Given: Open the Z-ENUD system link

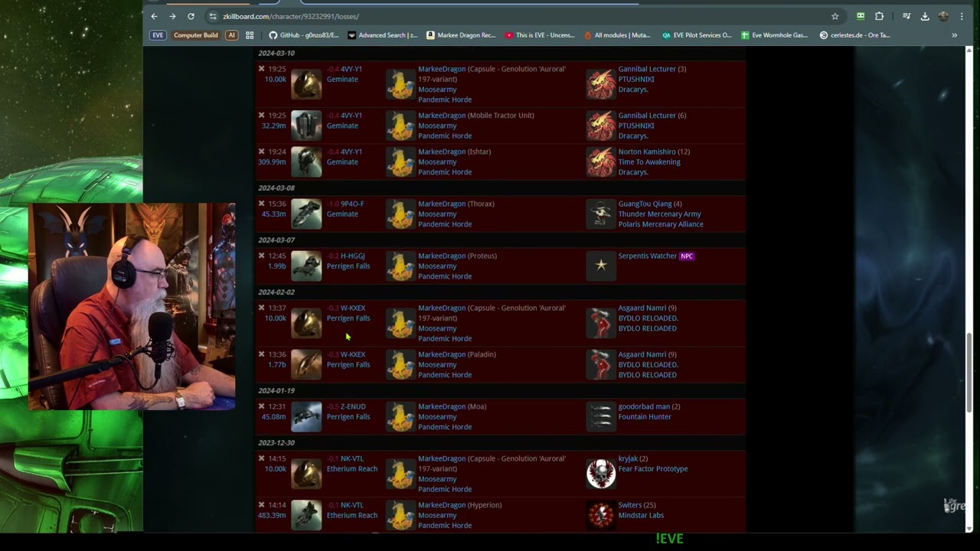Looking at the screenshot, I should (x=353, y=406).
